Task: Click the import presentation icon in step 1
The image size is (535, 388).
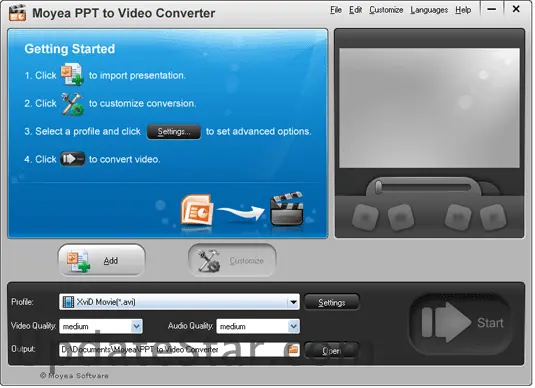Action: tap(72, 74)
